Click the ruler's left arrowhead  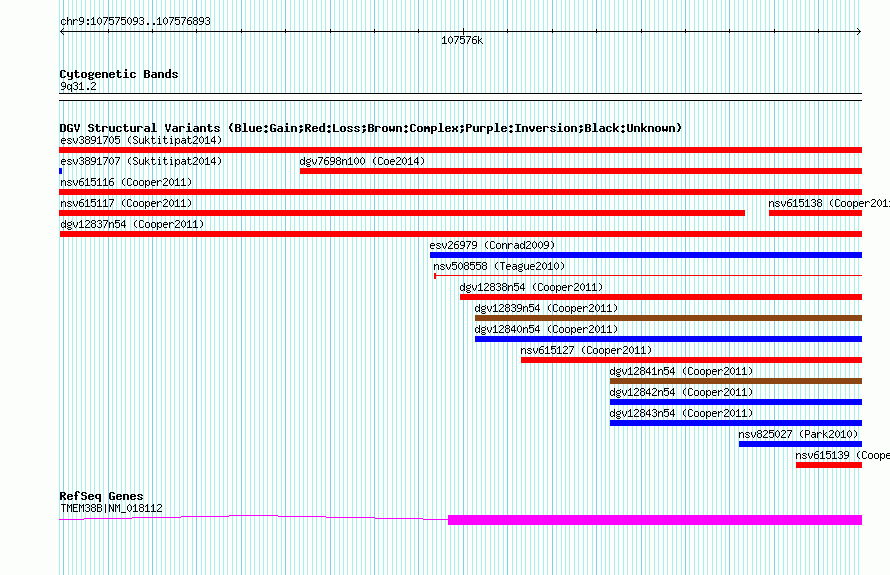(62, 32)
